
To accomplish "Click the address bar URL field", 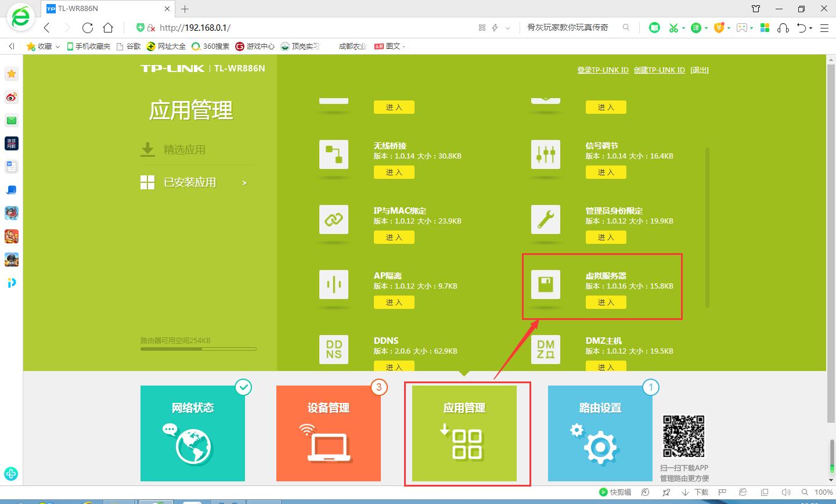I will coord(232,27).
